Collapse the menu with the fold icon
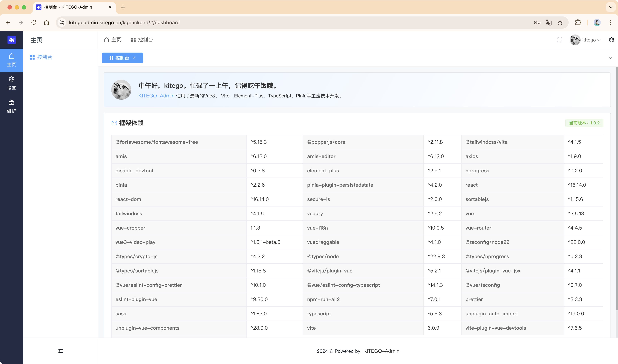 [61, 351]
